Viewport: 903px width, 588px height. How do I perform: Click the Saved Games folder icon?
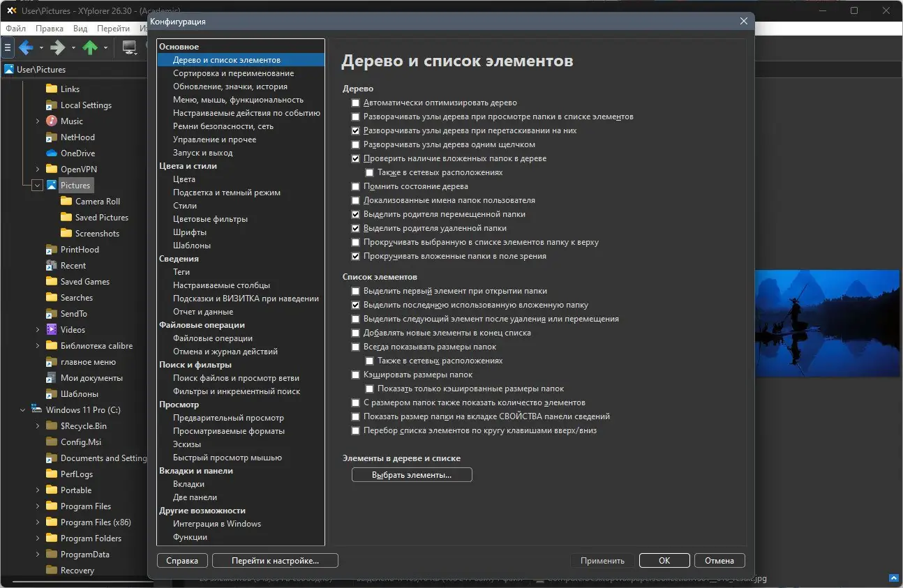tap(51, 282)
